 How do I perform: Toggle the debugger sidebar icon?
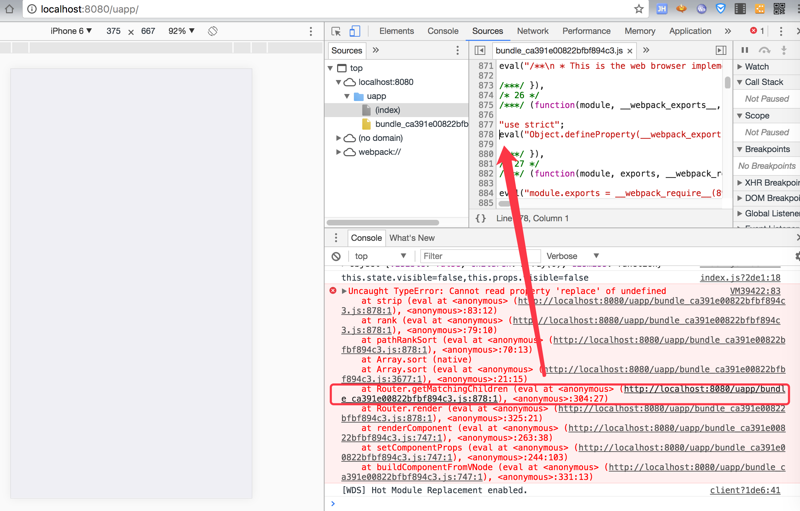point(720,50)
